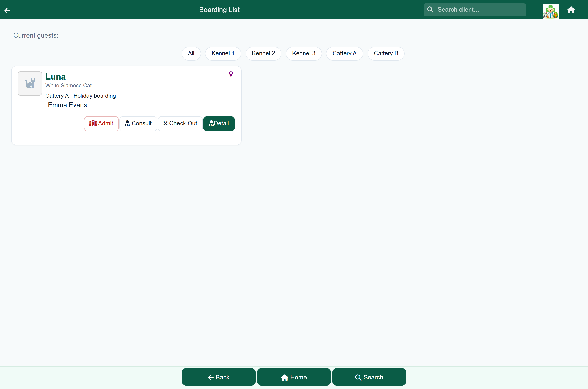Viewport: 588px width, 389px height.
Task: Show Cattery A guests
Action: (344, 53)
